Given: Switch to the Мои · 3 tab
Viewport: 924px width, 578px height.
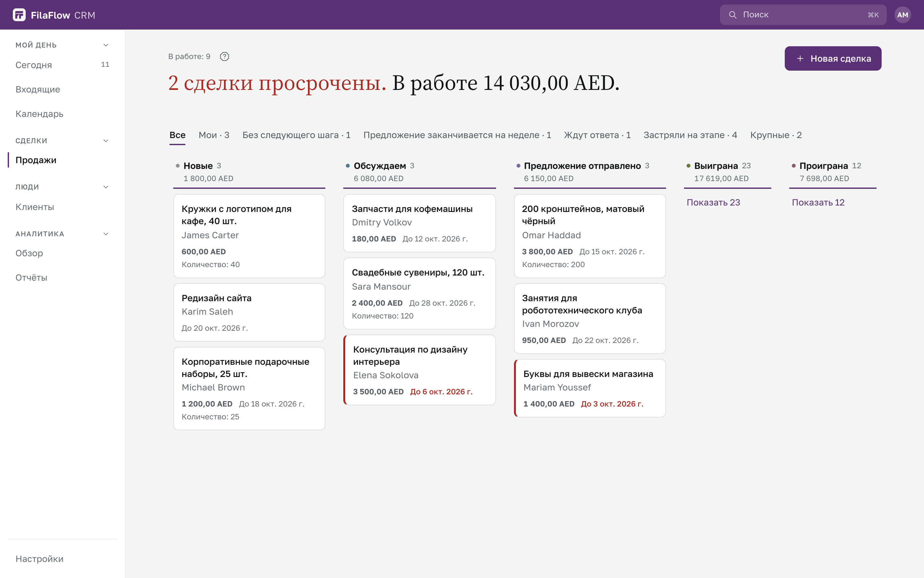Looking at the screenshot, I should [x=214, y=135].
